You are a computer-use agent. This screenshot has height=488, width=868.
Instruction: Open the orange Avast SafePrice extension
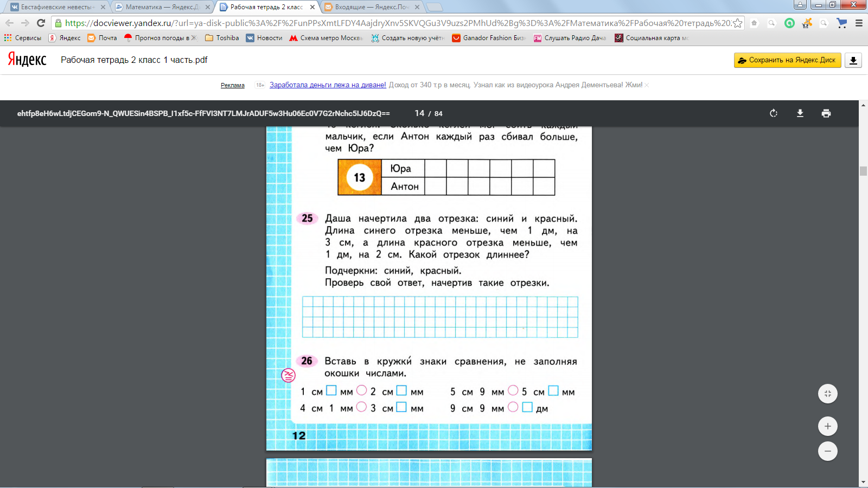pos(807,23)
